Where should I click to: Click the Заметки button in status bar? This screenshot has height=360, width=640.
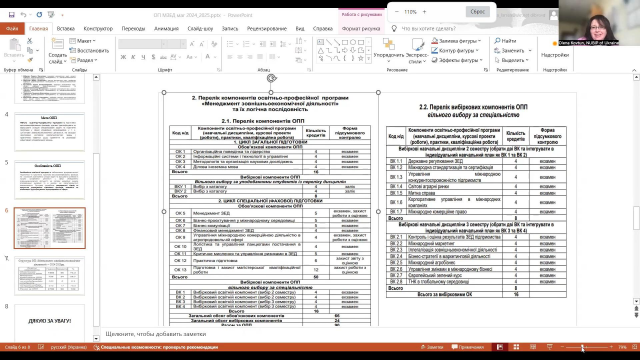click(432, 347)
